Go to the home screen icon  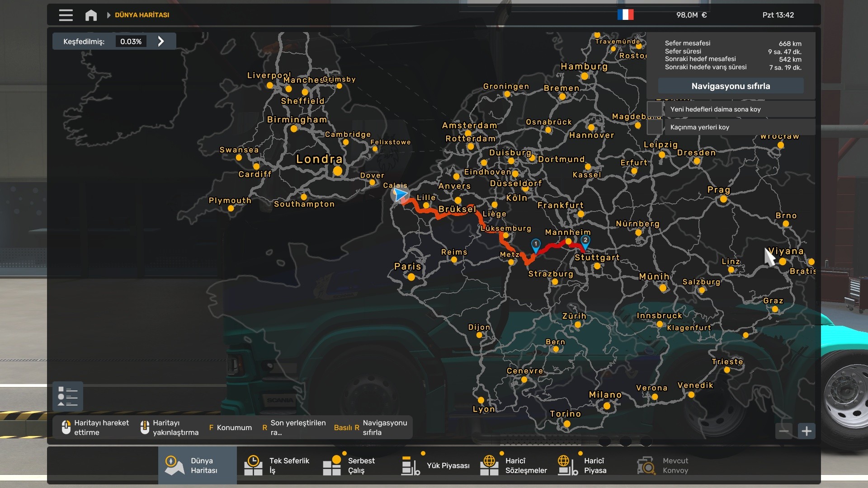91,15
